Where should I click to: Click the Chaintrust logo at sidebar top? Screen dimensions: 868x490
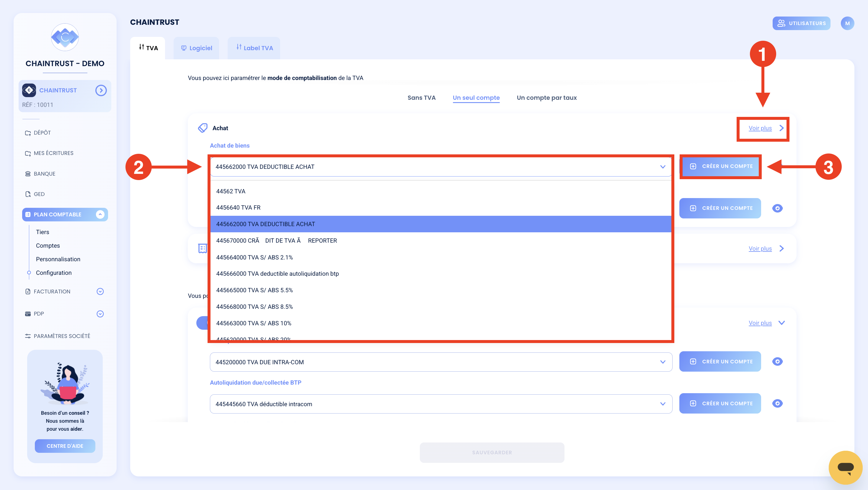click(x=65, y=37)
